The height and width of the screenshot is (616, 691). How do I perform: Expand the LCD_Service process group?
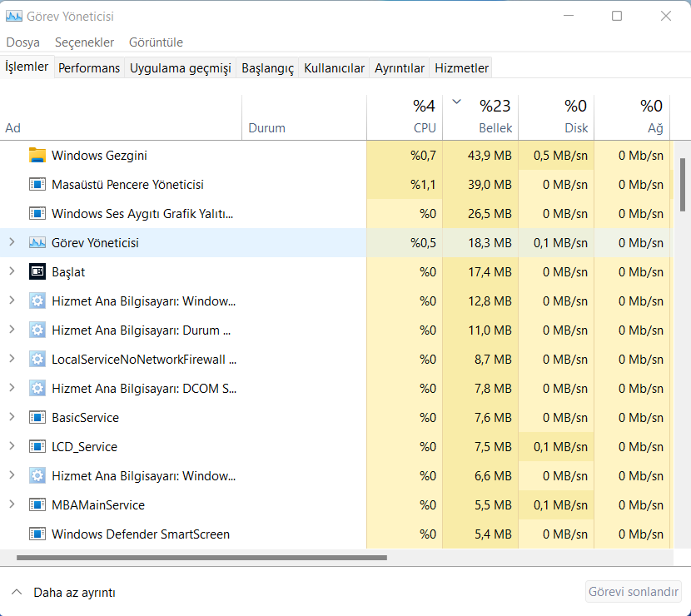(x=12, y=447)
